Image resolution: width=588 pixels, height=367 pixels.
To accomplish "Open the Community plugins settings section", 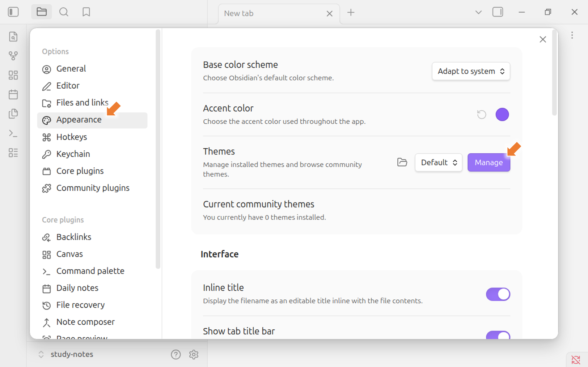I will click(x=92, y=188).
